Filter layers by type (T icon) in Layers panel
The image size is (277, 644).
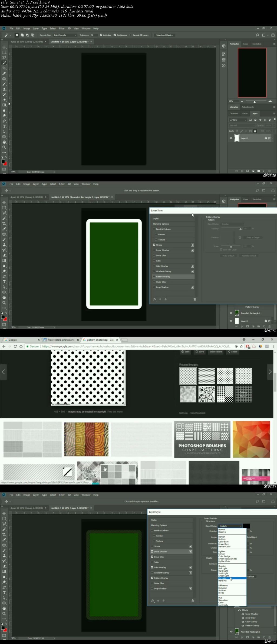click(260, 120)
